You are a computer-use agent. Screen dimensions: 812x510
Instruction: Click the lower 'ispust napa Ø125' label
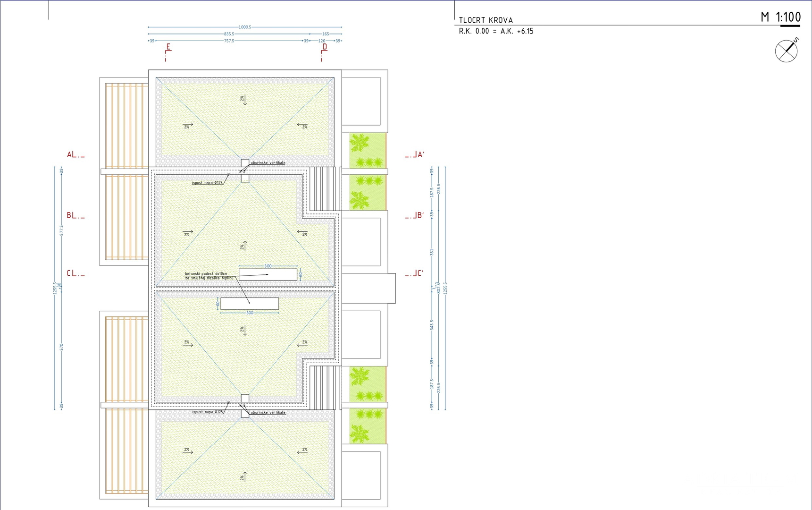click(x=207, y=412)
